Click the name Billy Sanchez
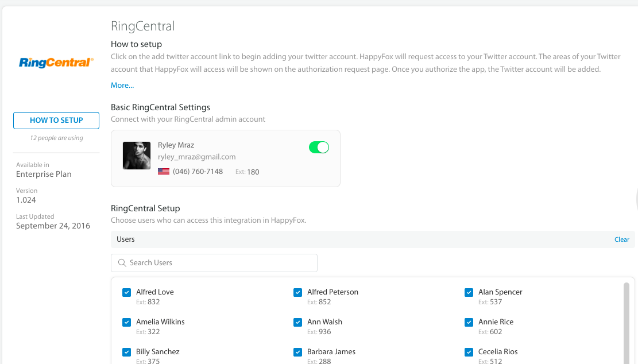The height and width of the screenshot is (364, 638). 158,351
